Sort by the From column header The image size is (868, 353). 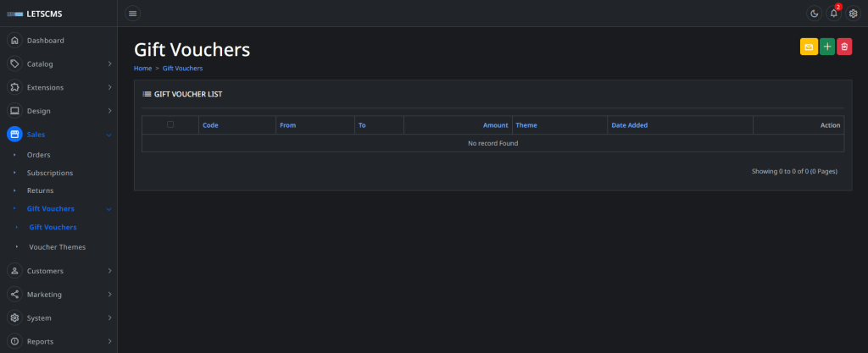click(x=288, y=125)
